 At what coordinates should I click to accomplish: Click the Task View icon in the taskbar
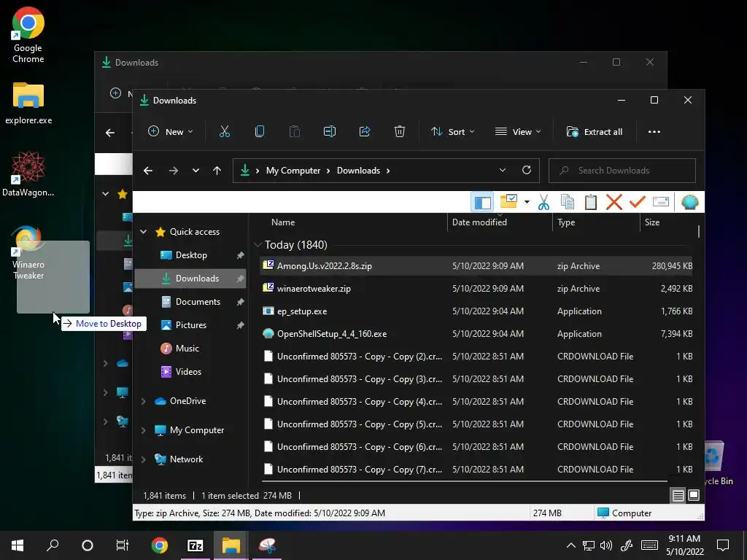click(x=123, y=545)
